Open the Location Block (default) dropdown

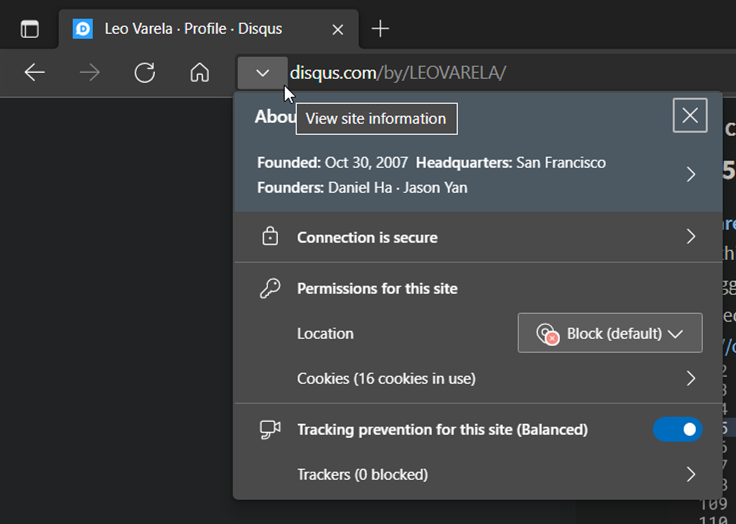tap(610, 333)
